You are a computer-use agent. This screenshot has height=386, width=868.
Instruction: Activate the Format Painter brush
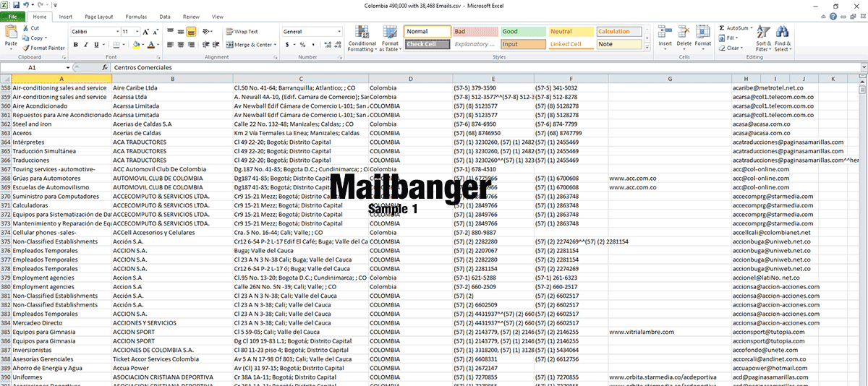[26, 48]
